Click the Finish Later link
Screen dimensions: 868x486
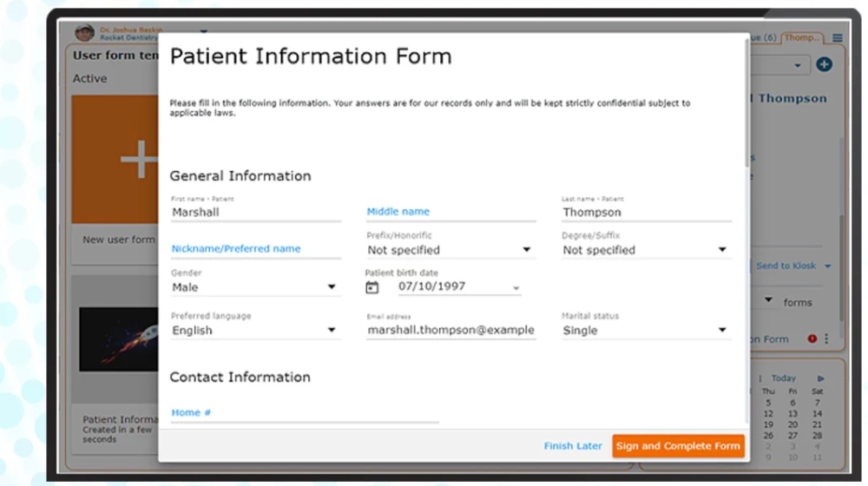click(x=572, y=445)
